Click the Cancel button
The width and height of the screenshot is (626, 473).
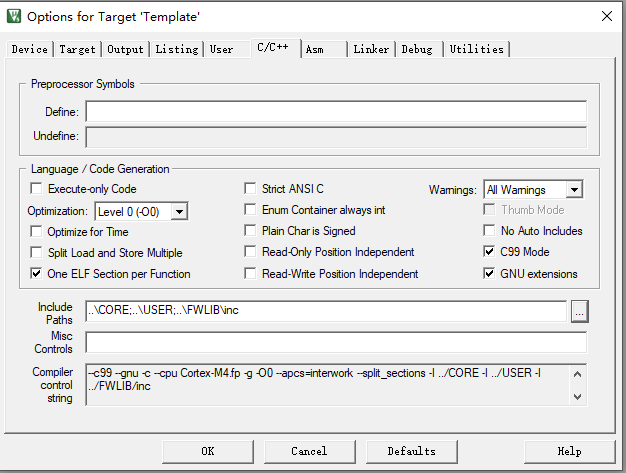[309, 451]
